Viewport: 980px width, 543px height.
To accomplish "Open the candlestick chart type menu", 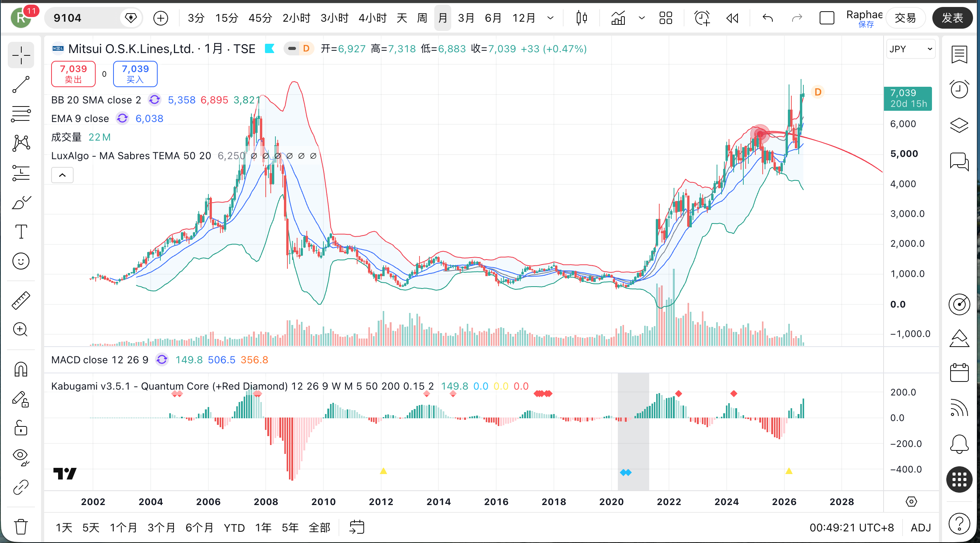I will 581,18.
